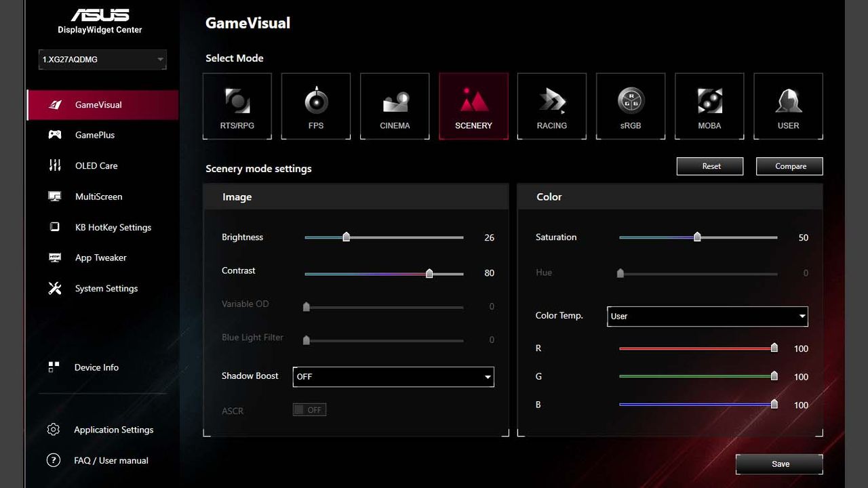Screen dimensions: 868x488
Task: Click the Saturation slider handle
Action: pos(697,237)
